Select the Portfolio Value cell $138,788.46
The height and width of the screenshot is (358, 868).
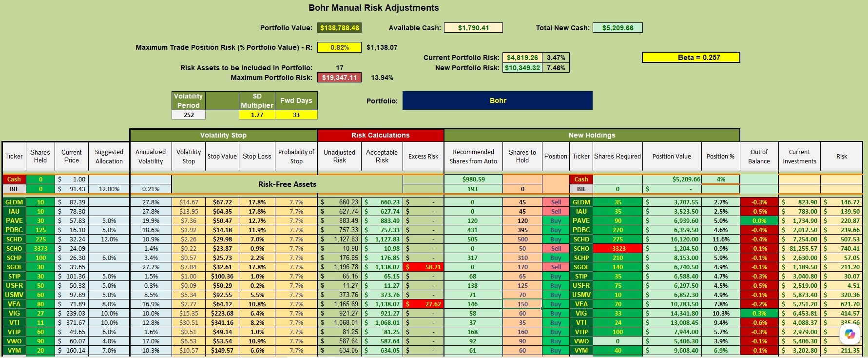click(x=340, y=28)
